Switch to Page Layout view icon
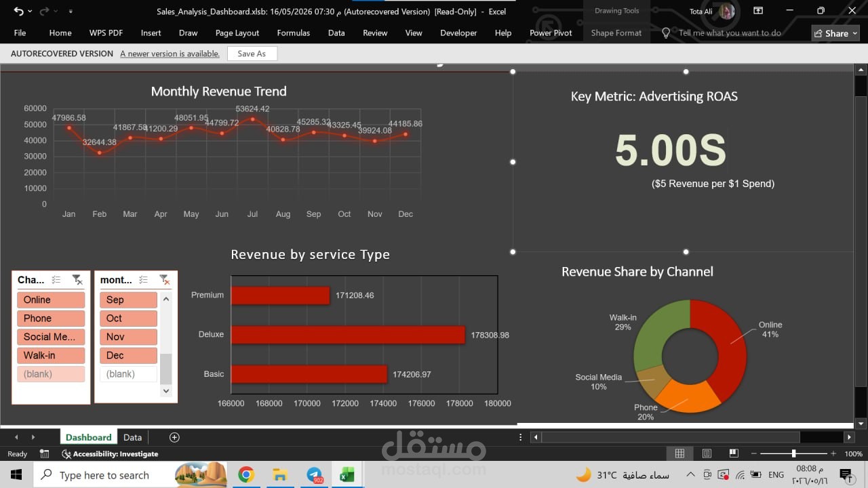Viewport: 868px width, 488px height. tap(707, 453)
